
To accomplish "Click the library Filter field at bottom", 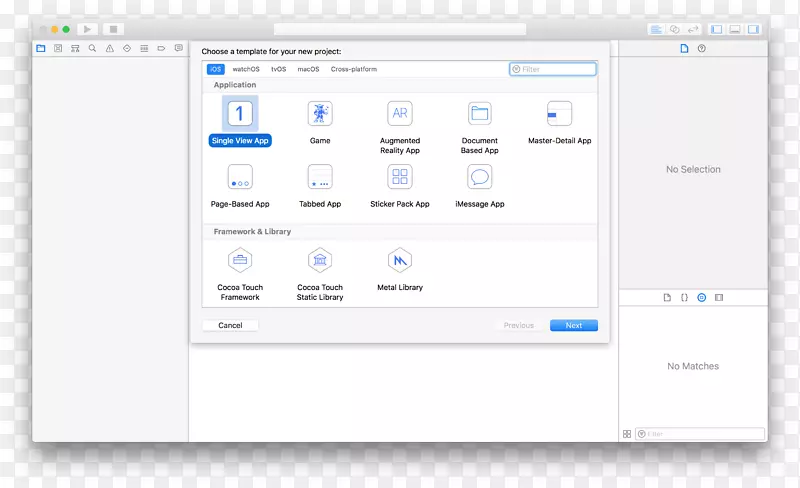I will point(700,434).
